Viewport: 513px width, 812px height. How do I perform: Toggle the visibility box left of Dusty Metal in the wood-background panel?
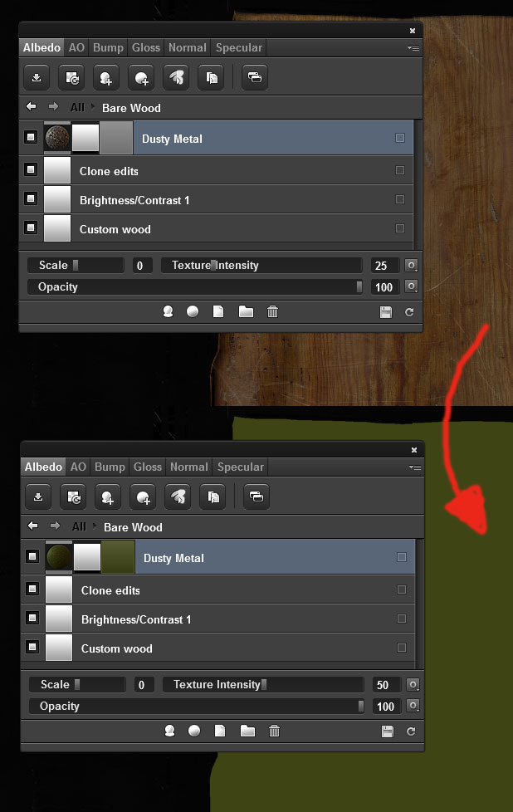pyautogui.click(x=31, y=137)
